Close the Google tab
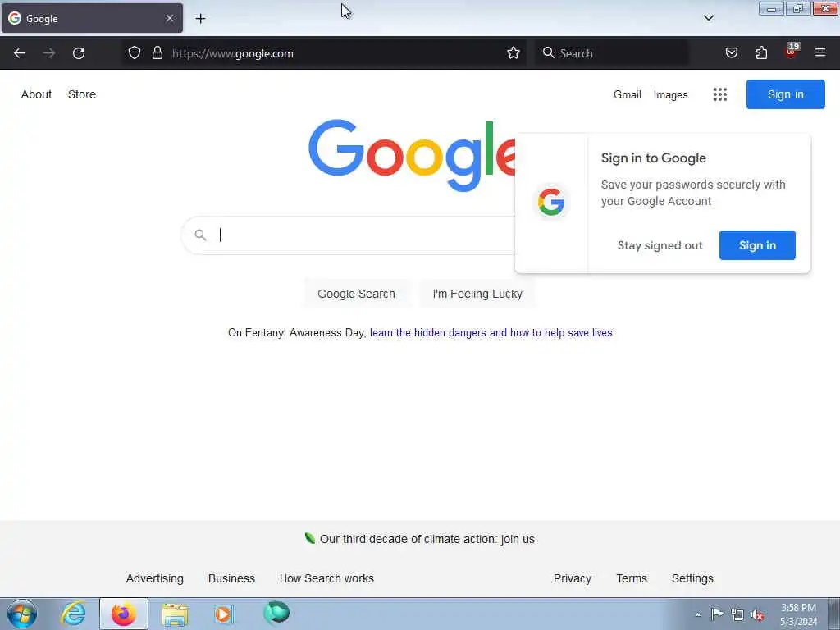The image size is (840, 630). (x=169, y=18)
